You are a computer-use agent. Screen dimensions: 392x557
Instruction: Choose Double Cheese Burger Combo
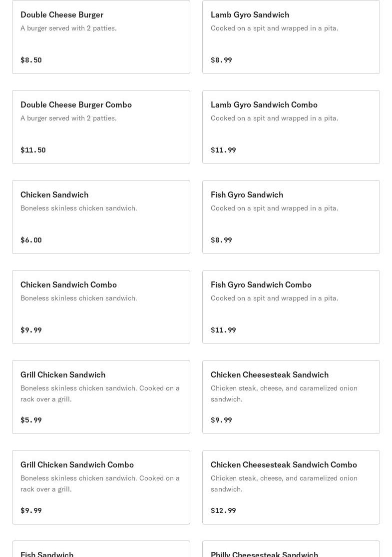pos(101,127)
